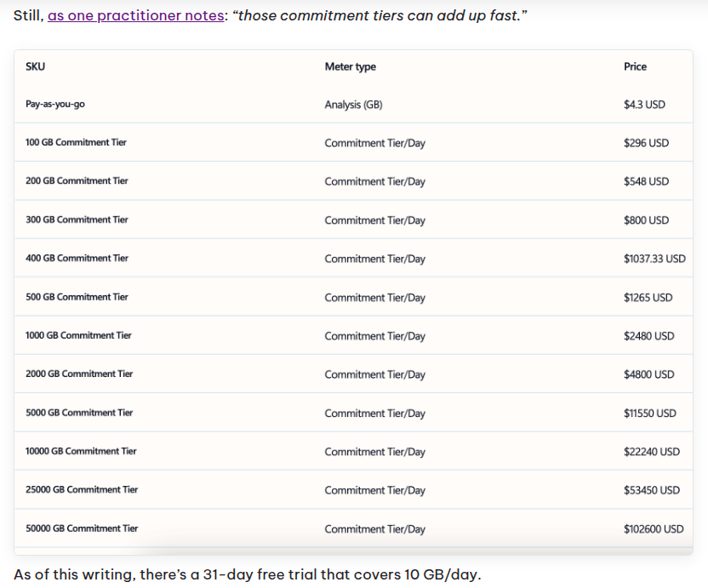Click '1000 GB Commitment Tier' row label
This screenshot has width=708, height=588.
pos(78,335)
